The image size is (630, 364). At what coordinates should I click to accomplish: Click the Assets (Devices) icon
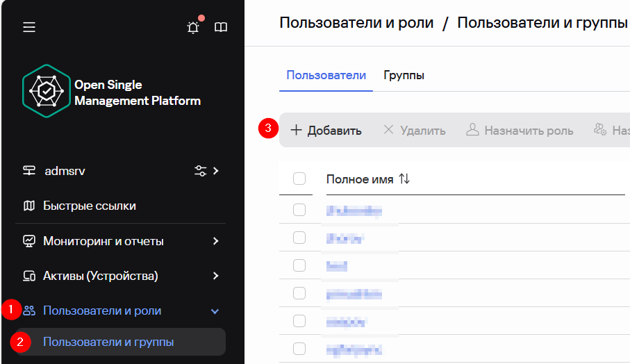pyautogui.click(x=29, y=276)
